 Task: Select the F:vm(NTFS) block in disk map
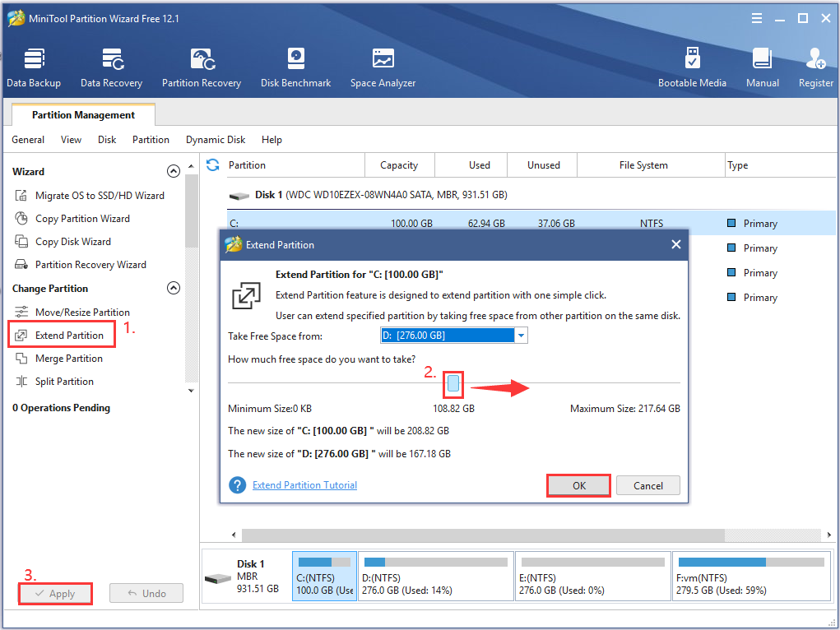(751, 577)
